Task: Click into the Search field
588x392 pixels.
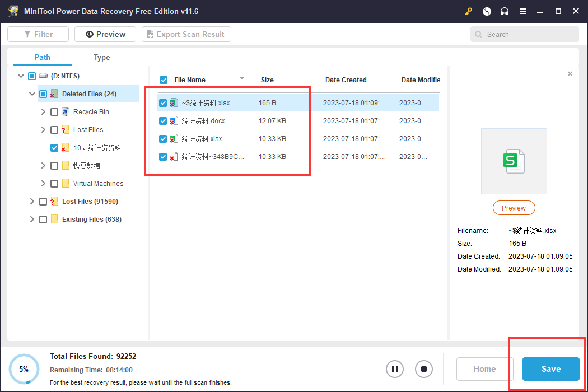Action: (525, 34)
